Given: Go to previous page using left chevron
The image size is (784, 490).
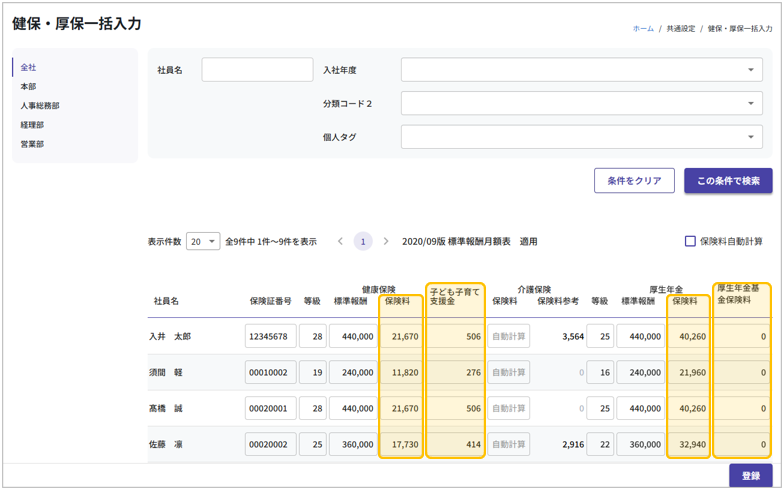Looking at the screenshot, I should [x=340, y=241].
